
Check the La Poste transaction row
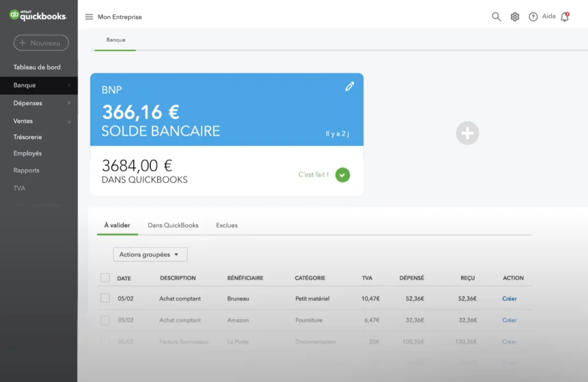(x=105, y=342)
